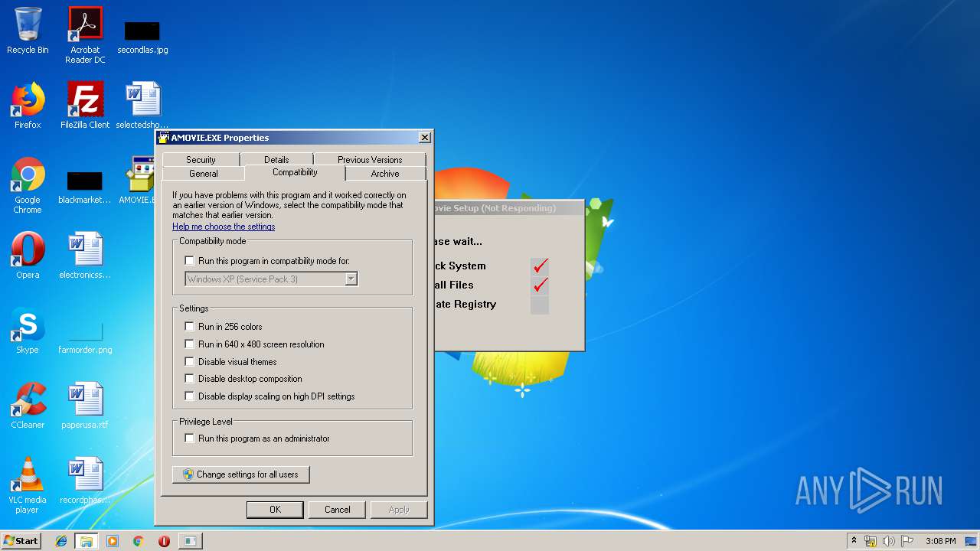
Task: Click Change settings for all users
Action: tap(240, 474)
